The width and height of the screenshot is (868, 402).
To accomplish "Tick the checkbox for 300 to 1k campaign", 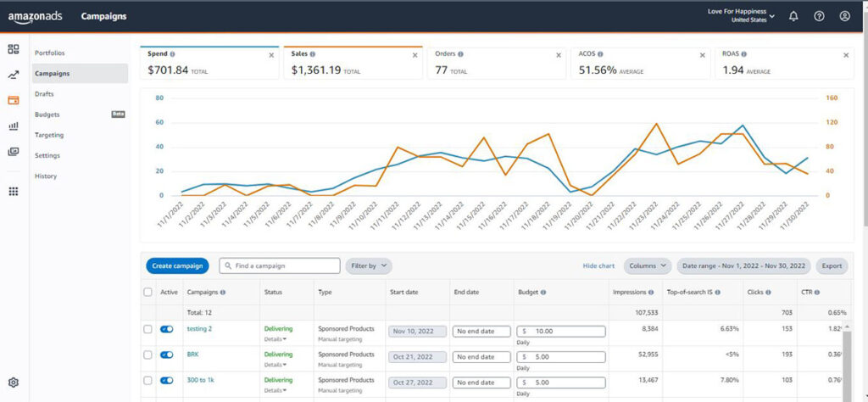I will pyautogui.click(x=147, y=381).
